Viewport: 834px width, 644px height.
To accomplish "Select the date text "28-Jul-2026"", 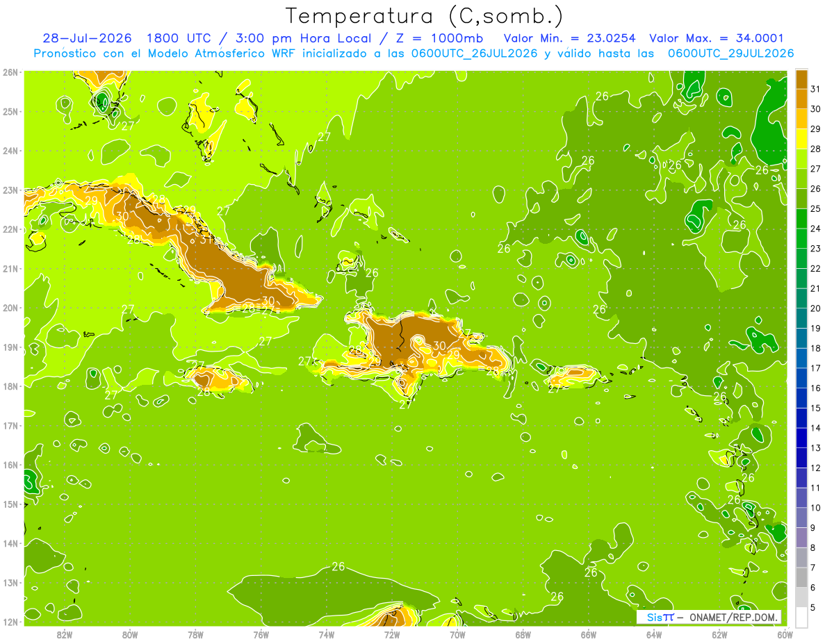I will [x=87, y=38].
